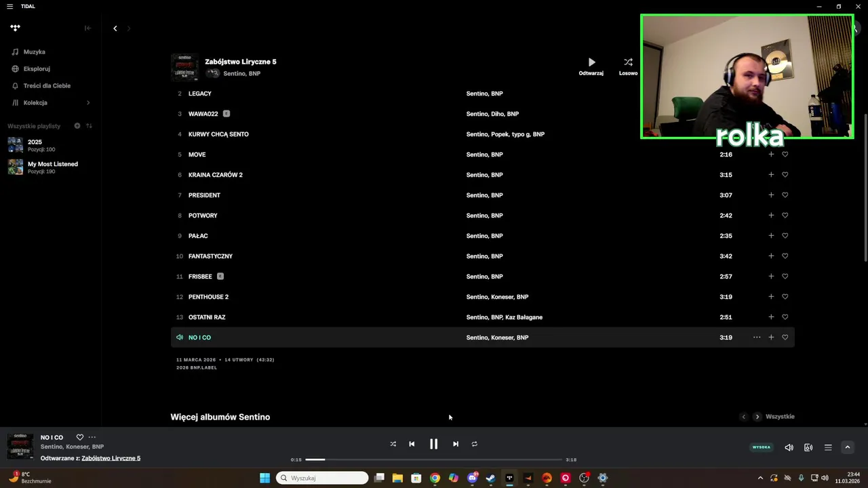Favorite the OSTATNI RAZ track
The height and width of the screenshot is (488, 868).
pos(785,317)
